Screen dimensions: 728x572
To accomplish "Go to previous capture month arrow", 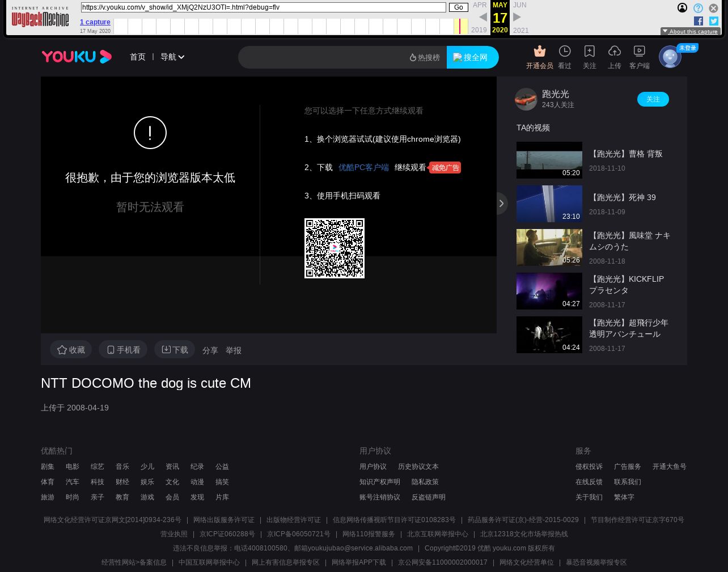I will (x=483, y=17).
